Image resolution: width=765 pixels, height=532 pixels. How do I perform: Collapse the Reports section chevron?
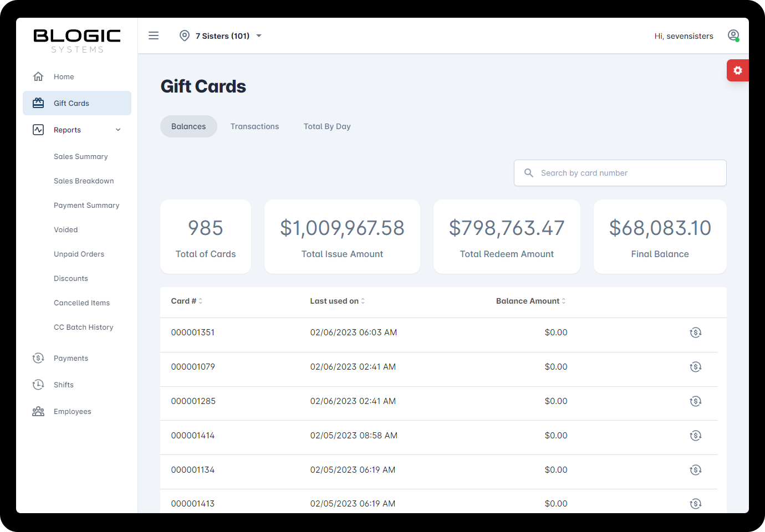[118, 130]
